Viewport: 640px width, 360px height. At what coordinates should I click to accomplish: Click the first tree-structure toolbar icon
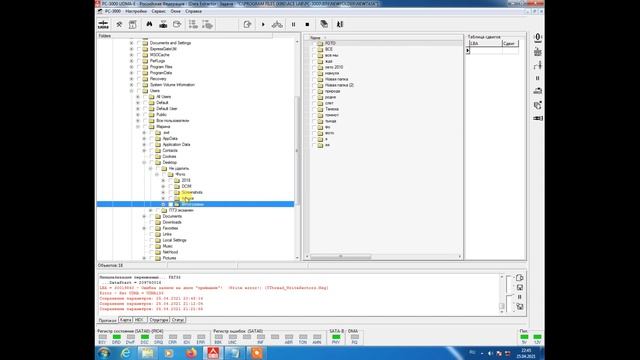click(x=193, y=24)
